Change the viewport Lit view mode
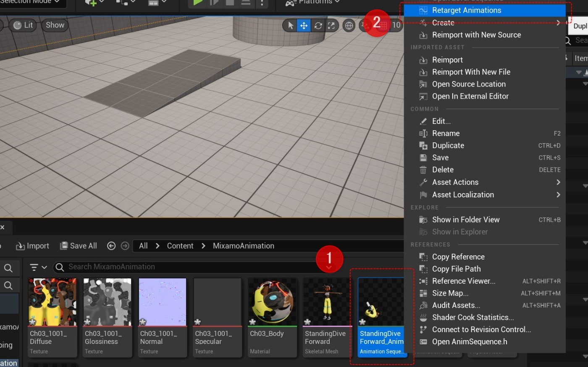588x367 pixels. tap(23, 25)
